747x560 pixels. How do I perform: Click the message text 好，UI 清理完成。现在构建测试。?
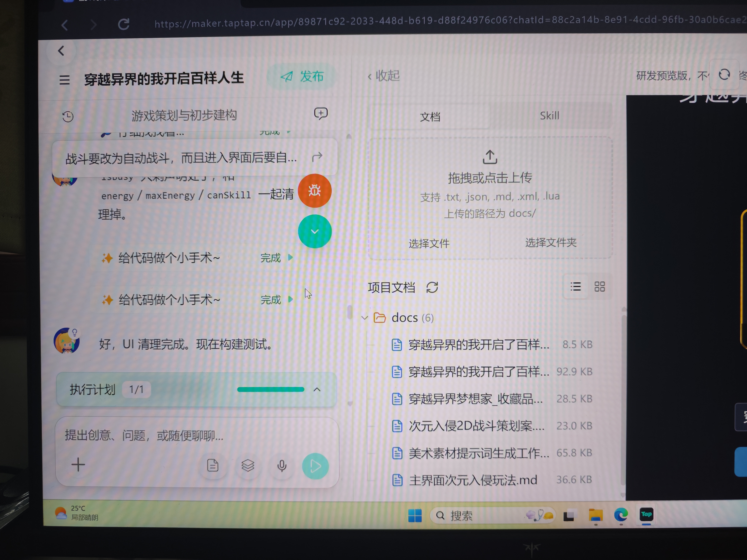point(185,344)
